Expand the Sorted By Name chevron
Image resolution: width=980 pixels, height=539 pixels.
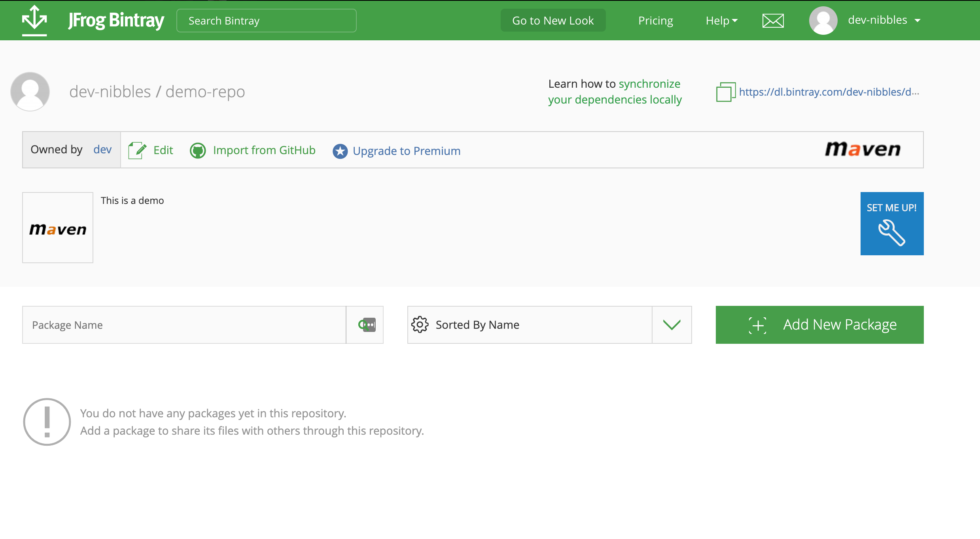point(672,325)
